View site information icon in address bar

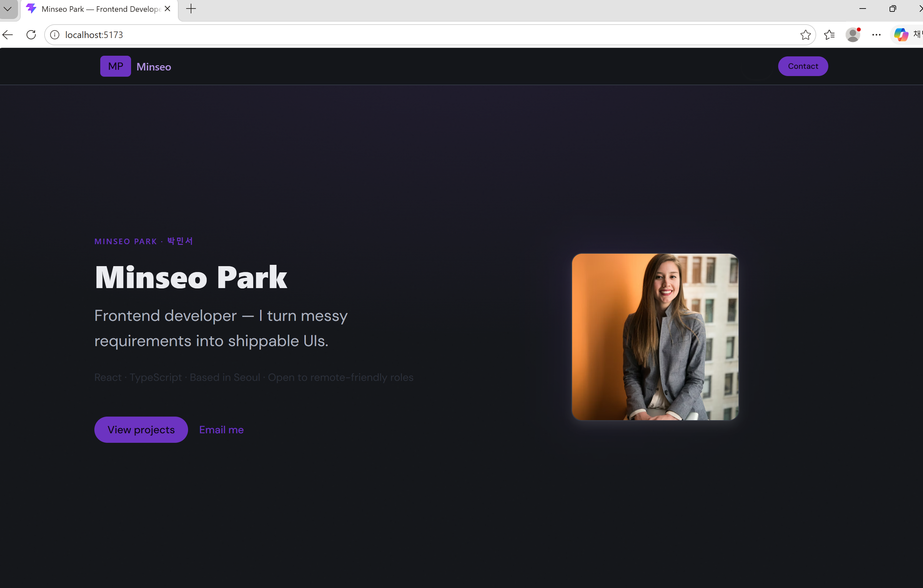(x=55, y=35)
